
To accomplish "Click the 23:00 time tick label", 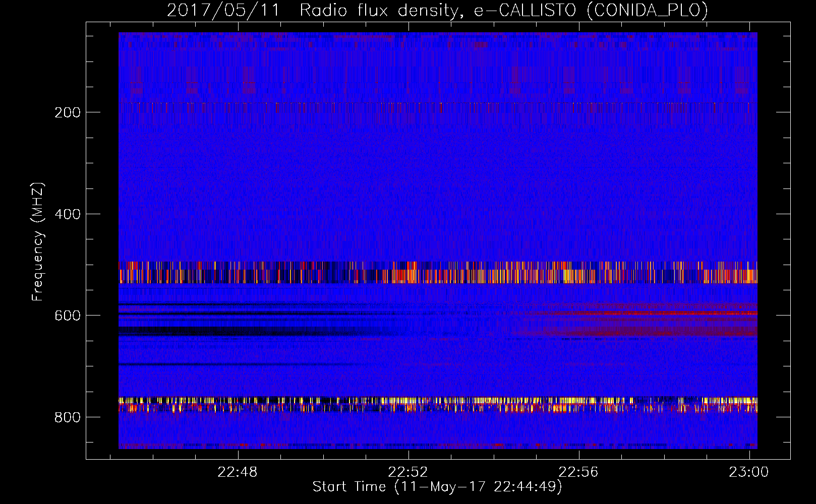I will pos(749,472).
